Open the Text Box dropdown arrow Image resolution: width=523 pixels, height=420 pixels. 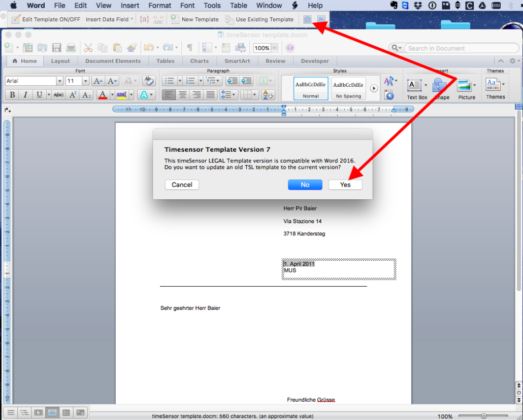point(426,85)
